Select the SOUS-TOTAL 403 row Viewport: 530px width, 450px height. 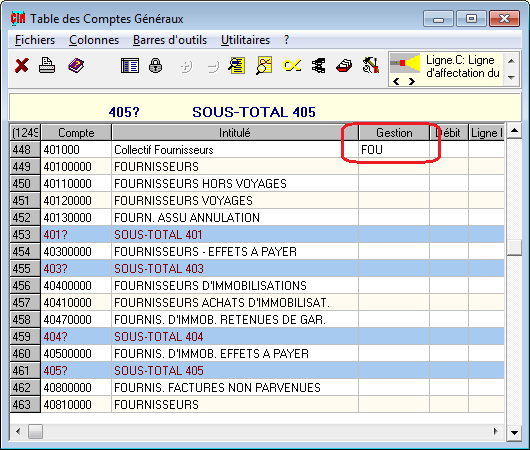[257, 268]
